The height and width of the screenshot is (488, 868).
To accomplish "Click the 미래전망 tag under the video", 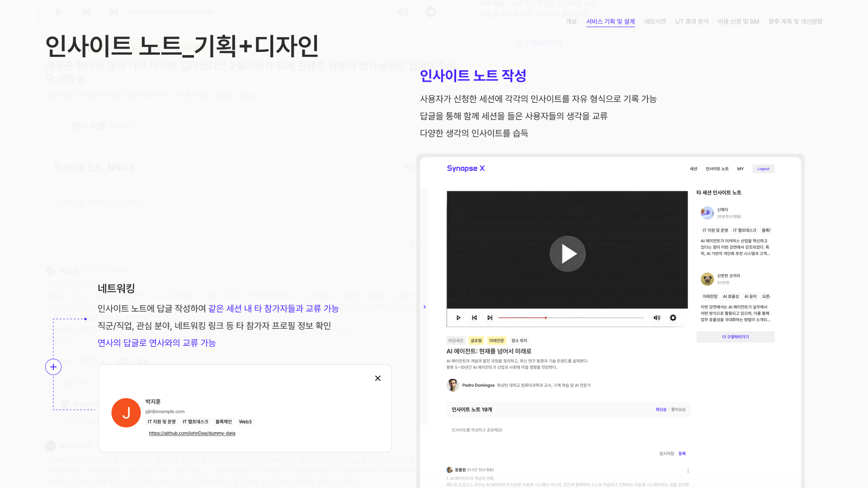I will click(496, 341).
